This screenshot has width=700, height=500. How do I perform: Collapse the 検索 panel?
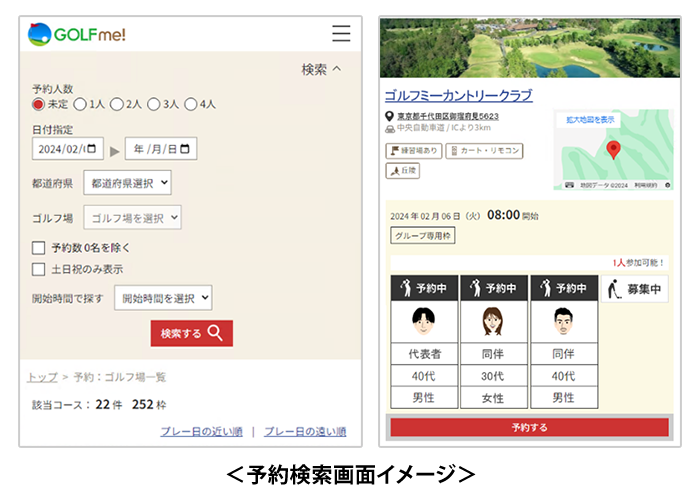(321, 69)
